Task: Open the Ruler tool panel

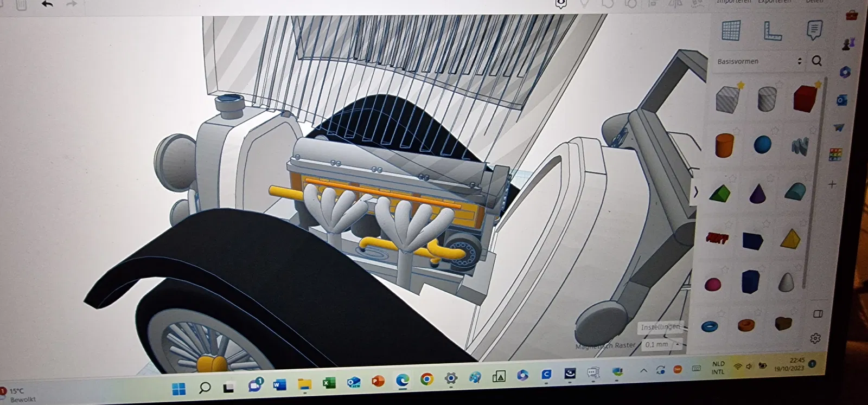Action: click(x=773, y=30)
